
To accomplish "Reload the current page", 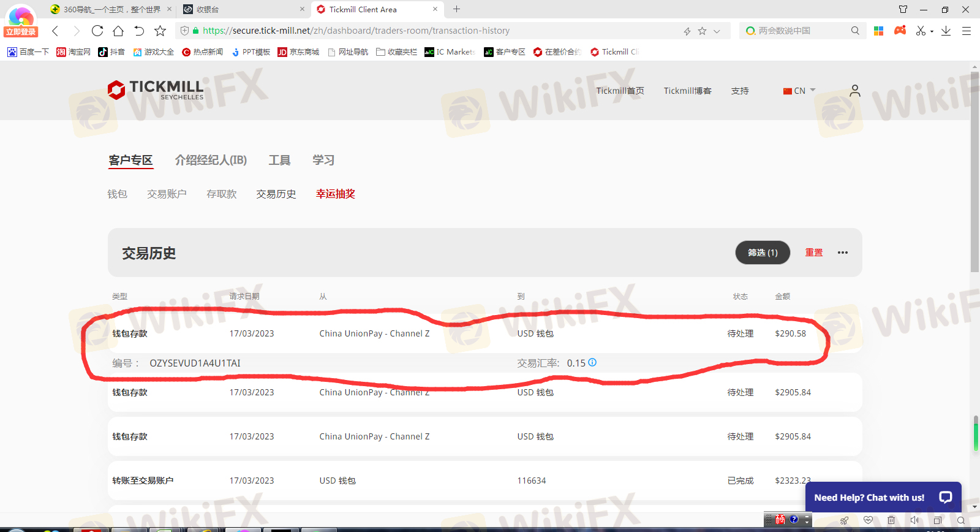I will tap(97, 31).
